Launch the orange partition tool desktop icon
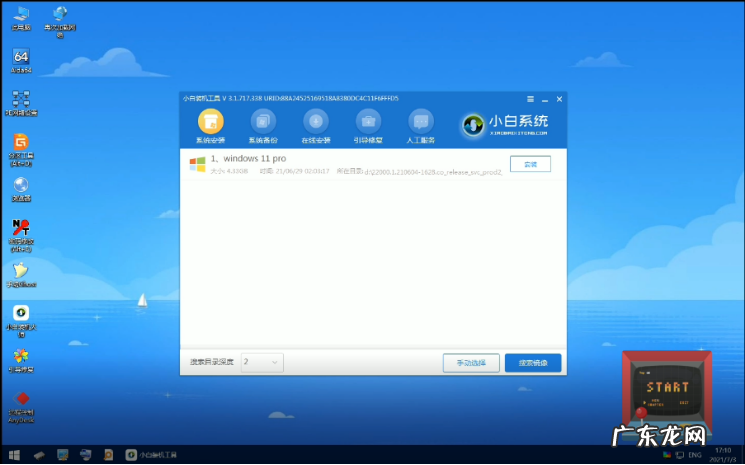Screen dimensions: 745x465 (21, 150)
